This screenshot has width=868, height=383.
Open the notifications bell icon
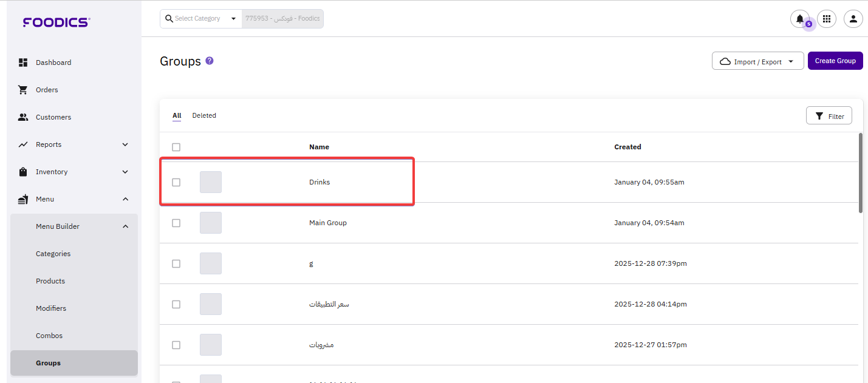tap(799, 19)
